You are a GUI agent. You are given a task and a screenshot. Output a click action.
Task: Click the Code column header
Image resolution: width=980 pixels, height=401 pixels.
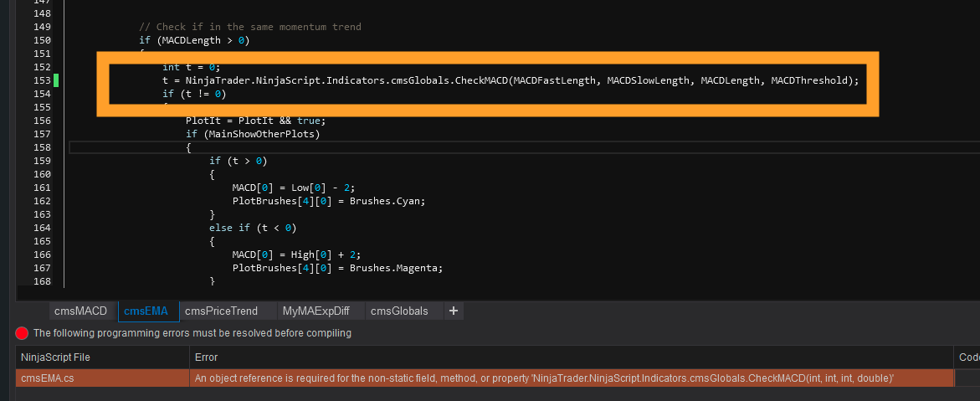tap(968, 357)
